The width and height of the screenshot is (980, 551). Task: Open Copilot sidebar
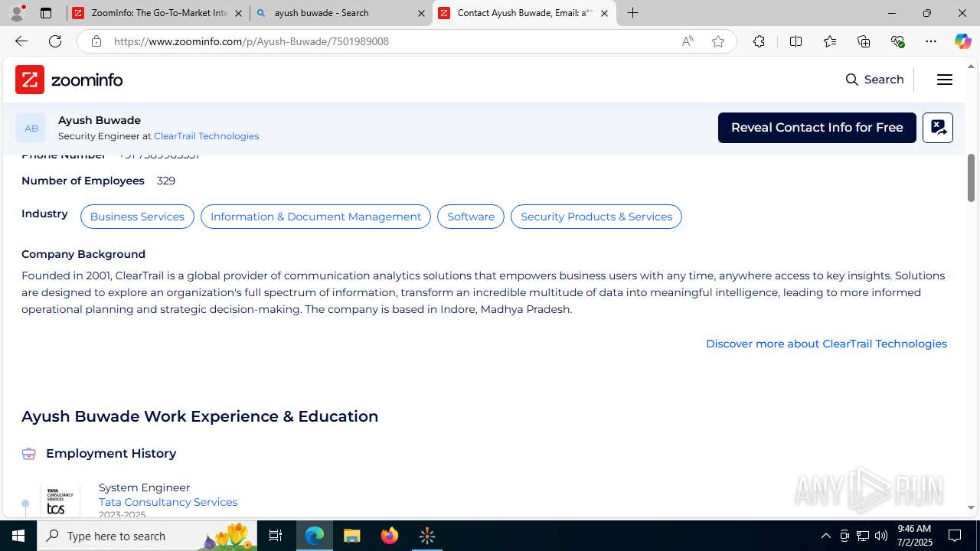pos(962,41)
